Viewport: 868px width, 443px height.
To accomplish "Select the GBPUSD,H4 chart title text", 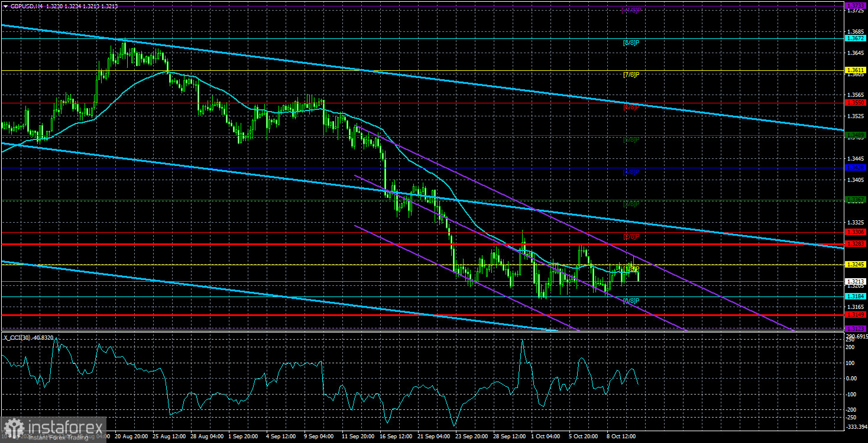I will pos(26,6).
